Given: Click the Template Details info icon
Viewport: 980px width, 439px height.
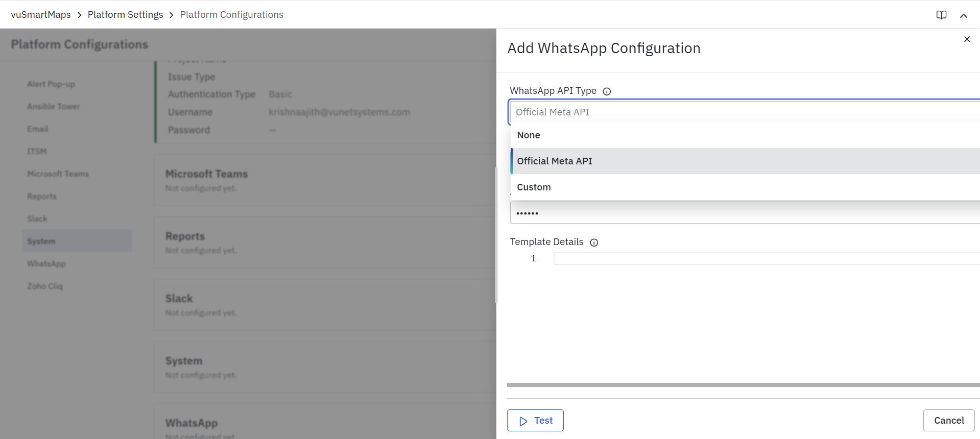Looking at the screenshot, I should click(594, 242).
